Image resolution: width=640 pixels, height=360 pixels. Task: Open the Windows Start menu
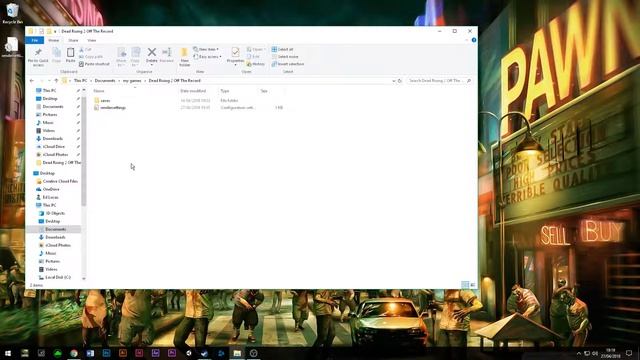(x=8, y=353)
